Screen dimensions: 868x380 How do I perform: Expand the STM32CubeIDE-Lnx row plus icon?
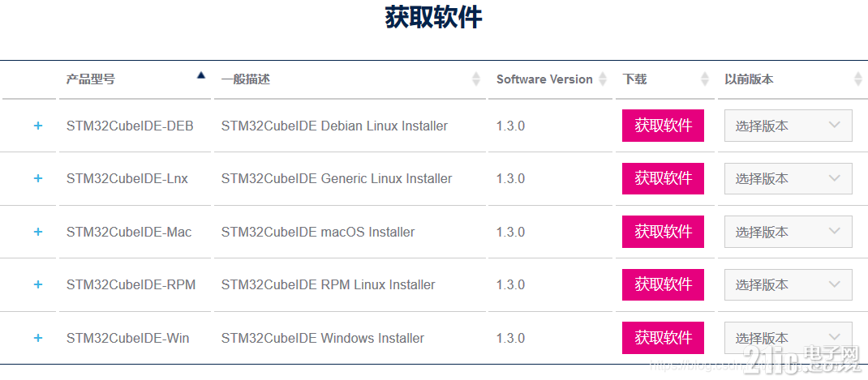coord(37,178)
